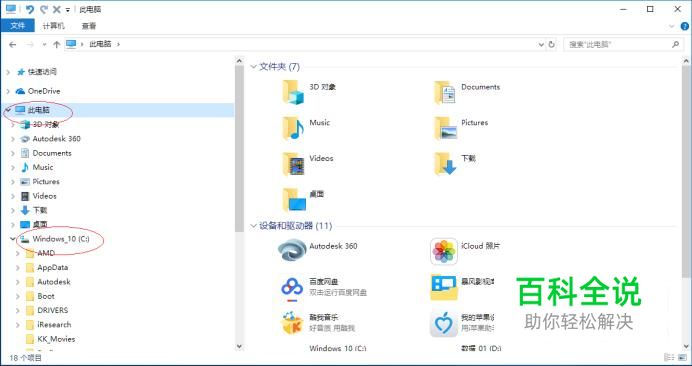Select 3D 对象 folder icon in content pane
Screen dimensions: 692x366
(293, 92)
